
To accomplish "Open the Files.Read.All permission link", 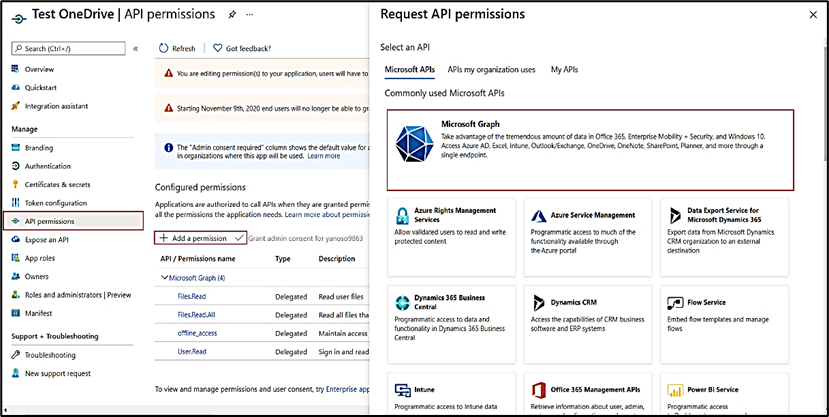I will (x=196, y=314).
